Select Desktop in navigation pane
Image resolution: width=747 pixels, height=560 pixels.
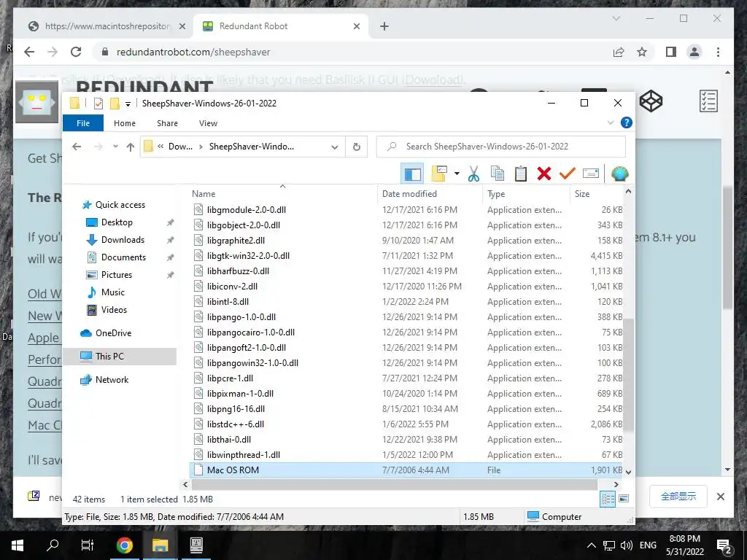coord(117,222)
